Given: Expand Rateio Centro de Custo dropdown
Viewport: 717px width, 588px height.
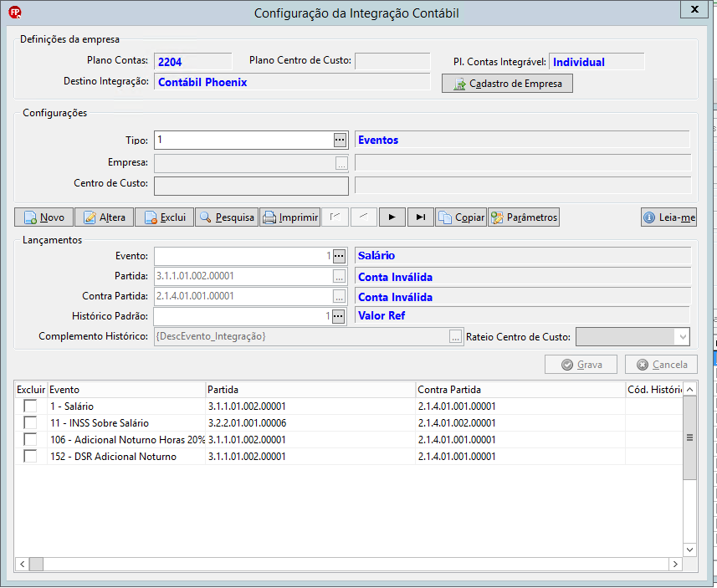Looking at the screenshot, I should point(682,337).
